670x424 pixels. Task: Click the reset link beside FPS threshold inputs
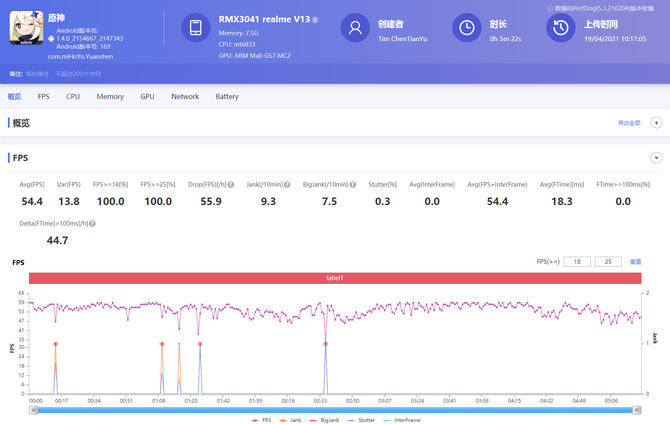click(x=635, y=262)
